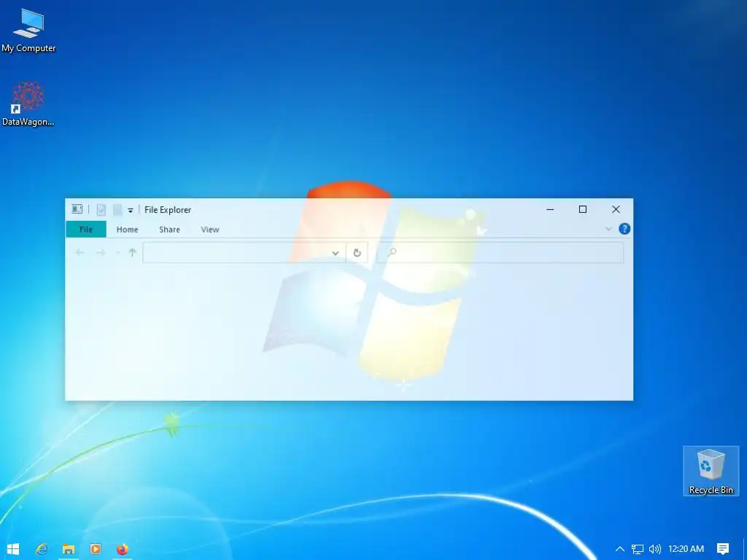747x560 pixels.
Task: Expand address bar history dropdown
Action: click(x=336, y=253)
